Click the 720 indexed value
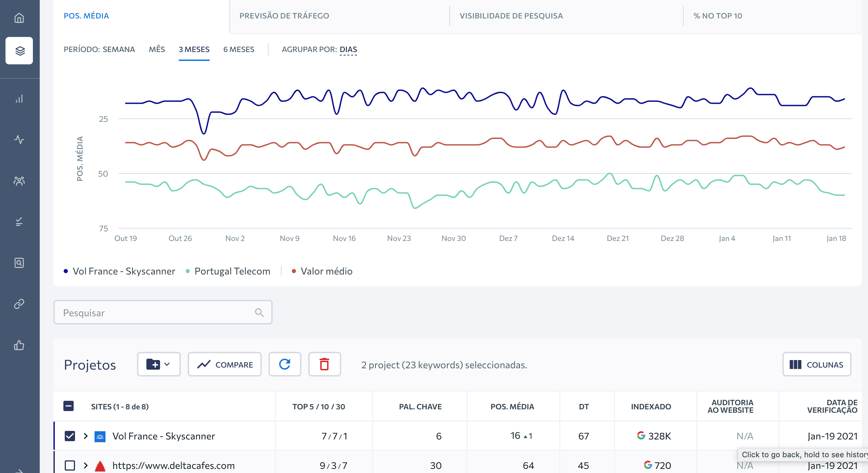This screenshot has height=473, width=868. [662, 465]
